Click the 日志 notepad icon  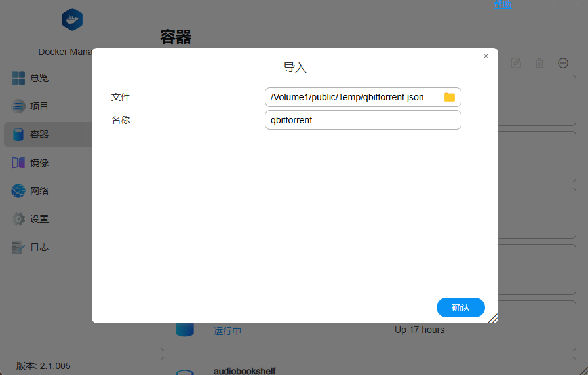(18, 247)
